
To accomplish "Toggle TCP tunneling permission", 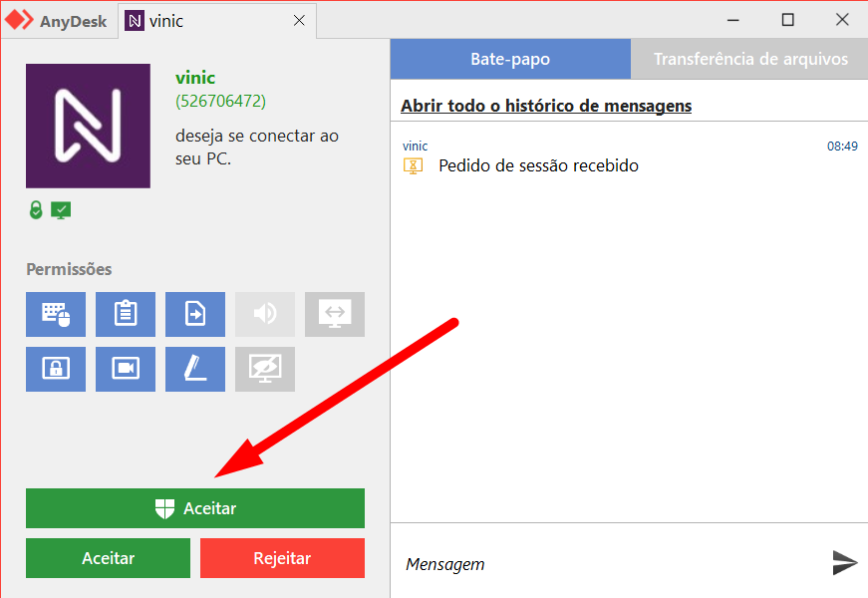I will 335,314.
